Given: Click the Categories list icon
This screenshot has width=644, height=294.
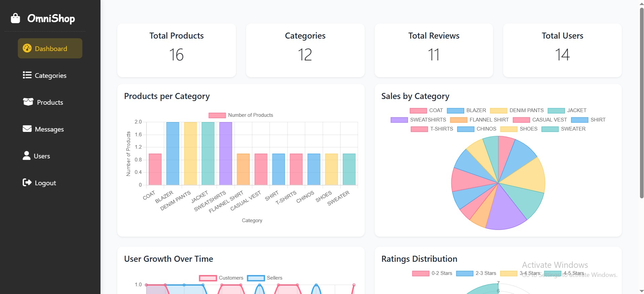Looking at the screenshot, I should click(27, 75).
